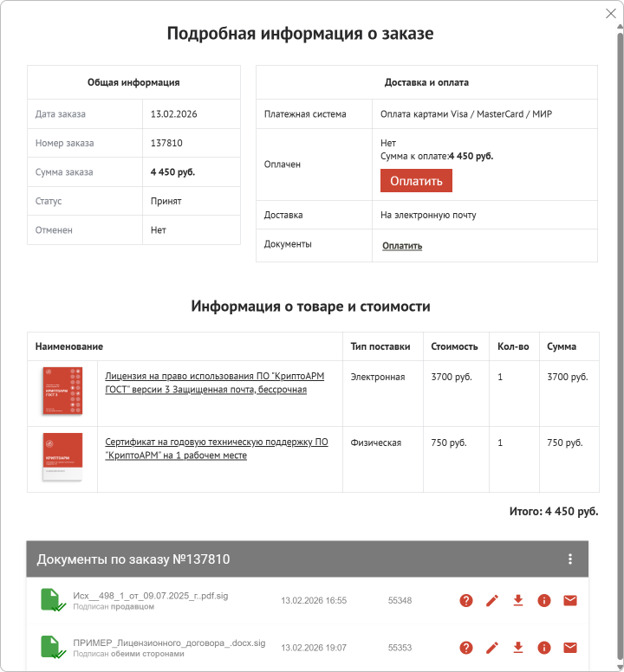Viewport: 624px width, 672px height.
Task: Click the Тип поставки column header
Action: tap(380, 346)
